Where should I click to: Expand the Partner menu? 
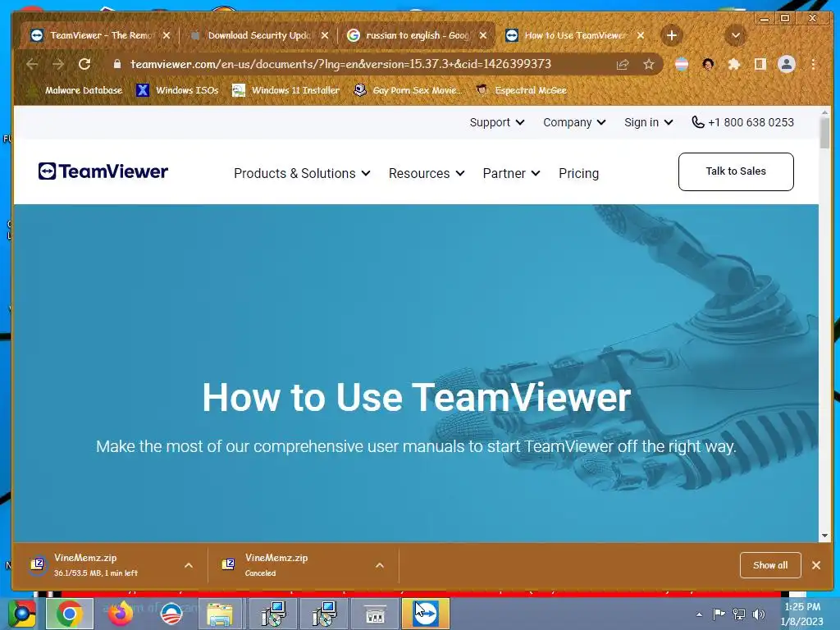coord(511,174)
